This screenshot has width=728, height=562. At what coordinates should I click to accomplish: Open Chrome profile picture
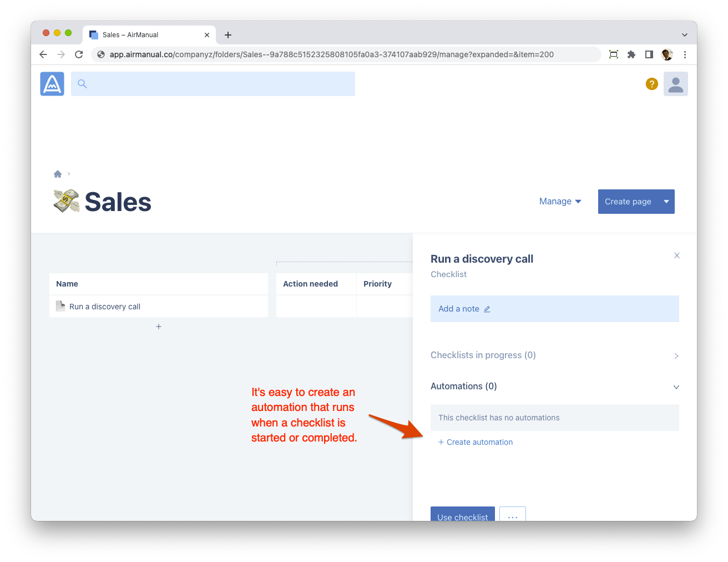coord(667,54)
